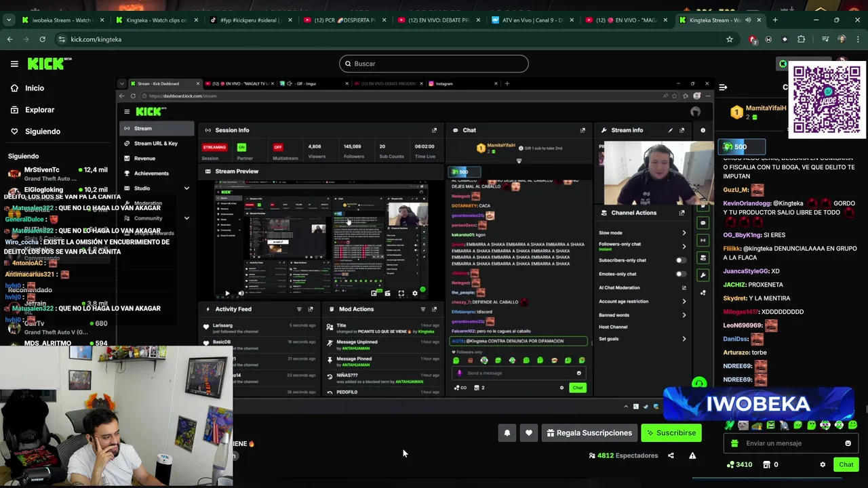Switch to Kingteka Watch clips tab

[157, 20]
